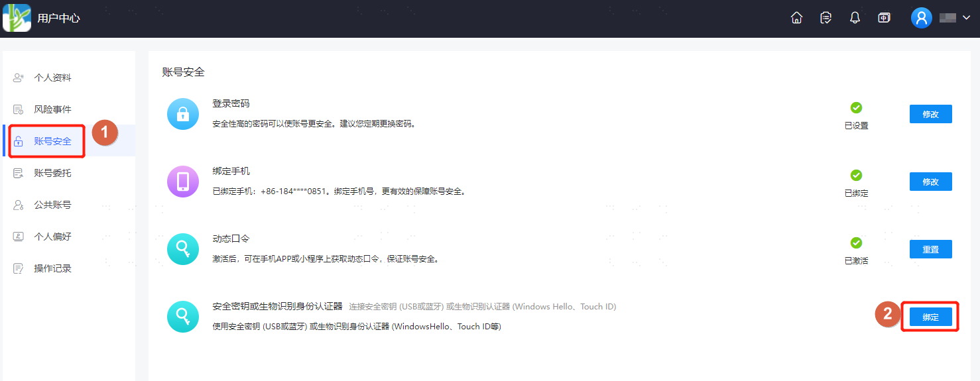
Task: Go to home via house icon
Action: [x=797, y=18]
